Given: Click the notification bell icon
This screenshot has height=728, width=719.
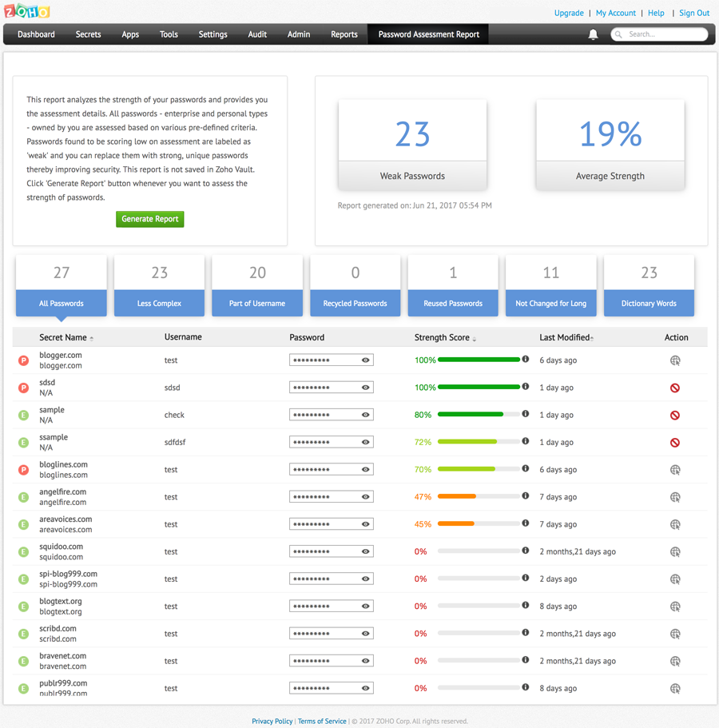Looking at the screenshot, I should [x=593, y=34].
